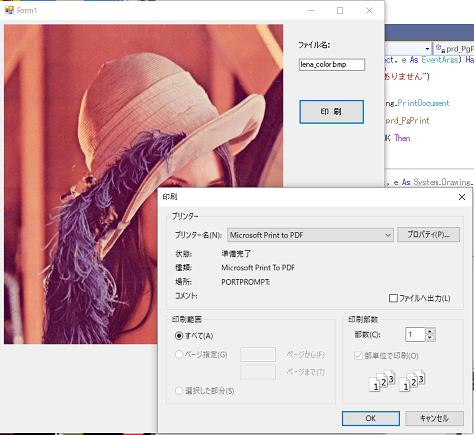474x435 pixels.
Task: Click EventArgs text in the code editor
Action: [440, 60]
